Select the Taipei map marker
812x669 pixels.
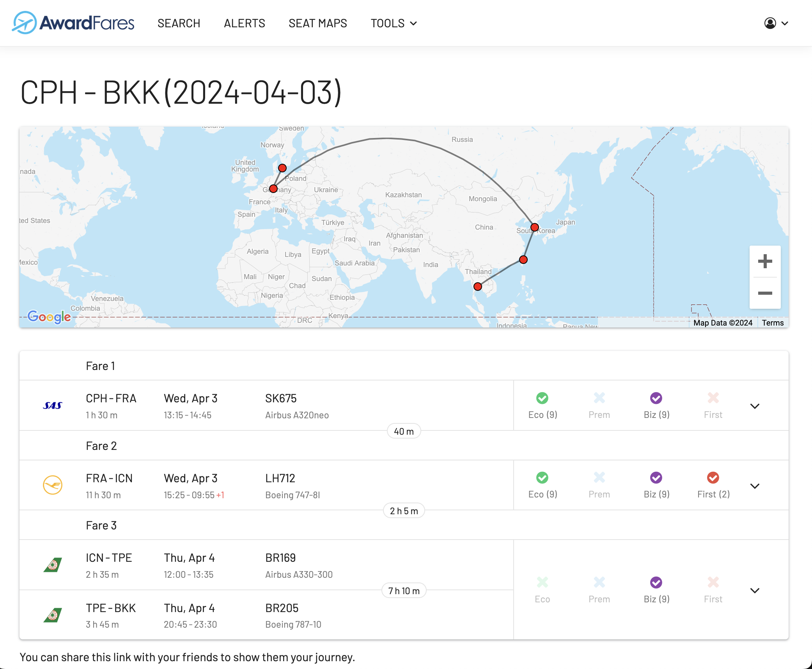pos(523,260)
